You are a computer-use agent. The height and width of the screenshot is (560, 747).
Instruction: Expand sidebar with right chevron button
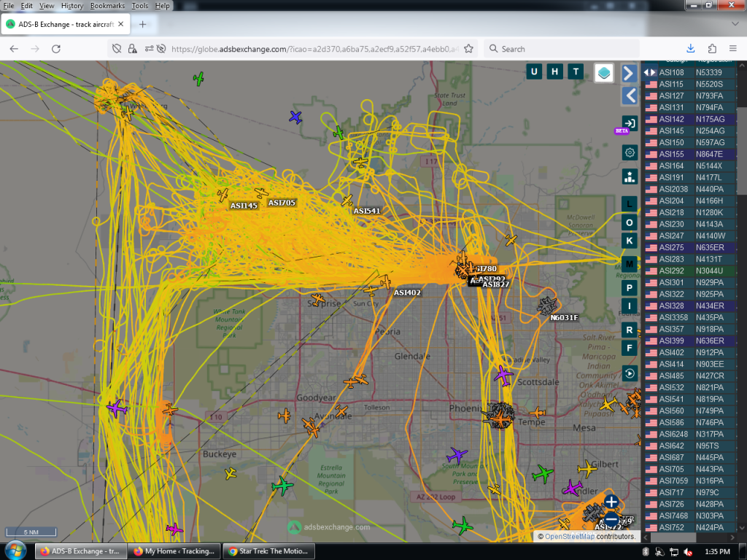[630, 73]
